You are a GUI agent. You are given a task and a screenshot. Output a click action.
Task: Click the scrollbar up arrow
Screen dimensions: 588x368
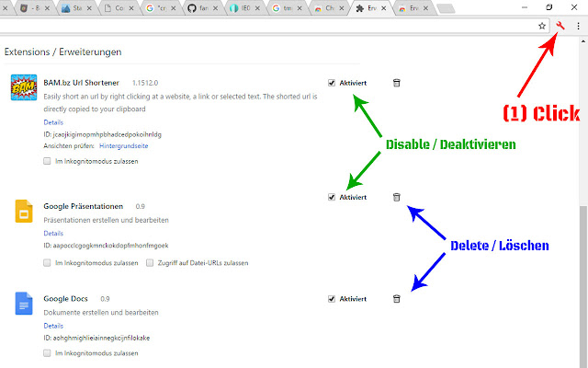583,40
